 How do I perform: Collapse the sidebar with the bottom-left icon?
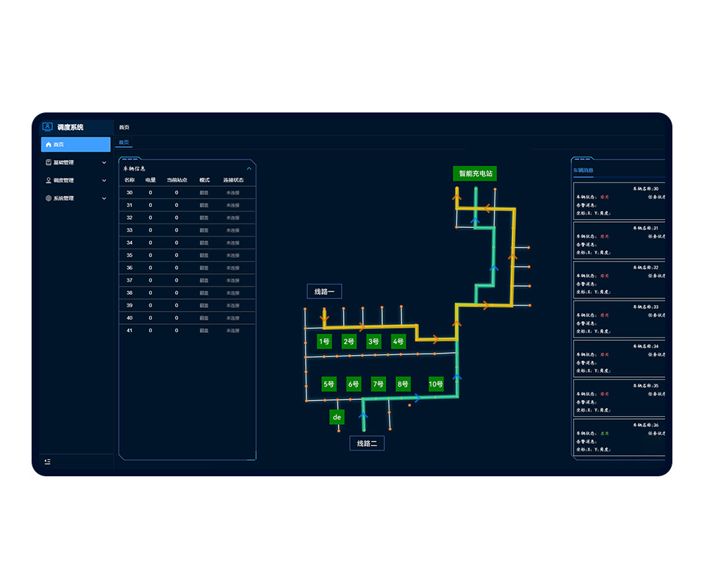pos(48,462)
